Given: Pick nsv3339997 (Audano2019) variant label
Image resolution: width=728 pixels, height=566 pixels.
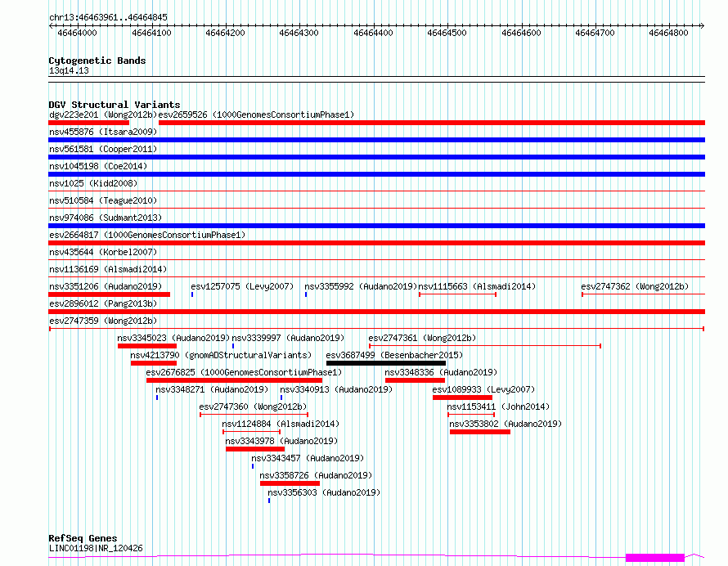Looking at the screenshot, I should click(x=288, y=338).
